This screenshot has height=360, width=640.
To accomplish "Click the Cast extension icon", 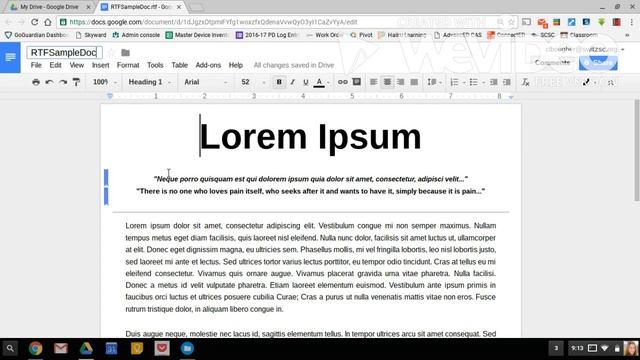I will 527,22.
